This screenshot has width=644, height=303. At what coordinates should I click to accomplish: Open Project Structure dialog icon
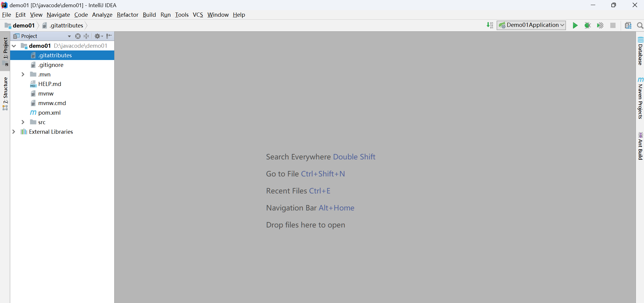(x=628, y=25)
